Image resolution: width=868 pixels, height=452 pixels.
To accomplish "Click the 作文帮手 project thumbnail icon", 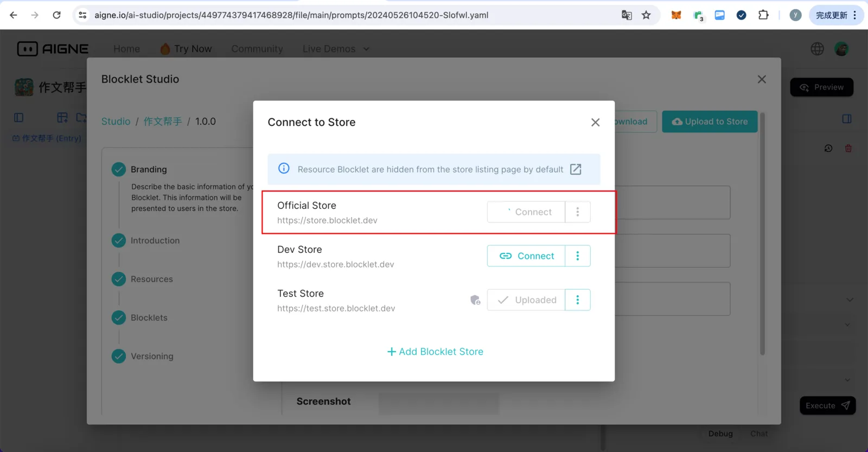I will pyautogui.click(x=24, y=87).
